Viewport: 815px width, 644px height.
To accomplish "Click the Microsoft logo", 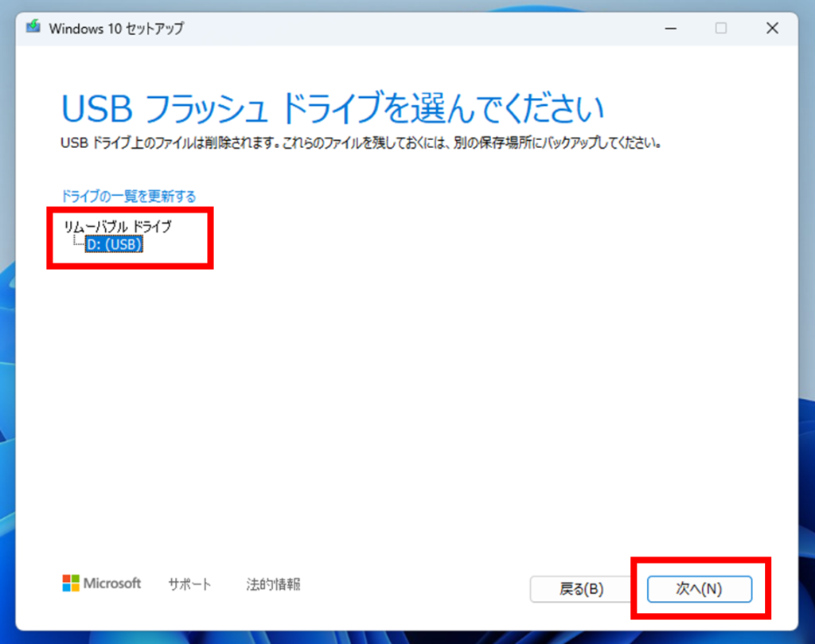I will point(101,584).
